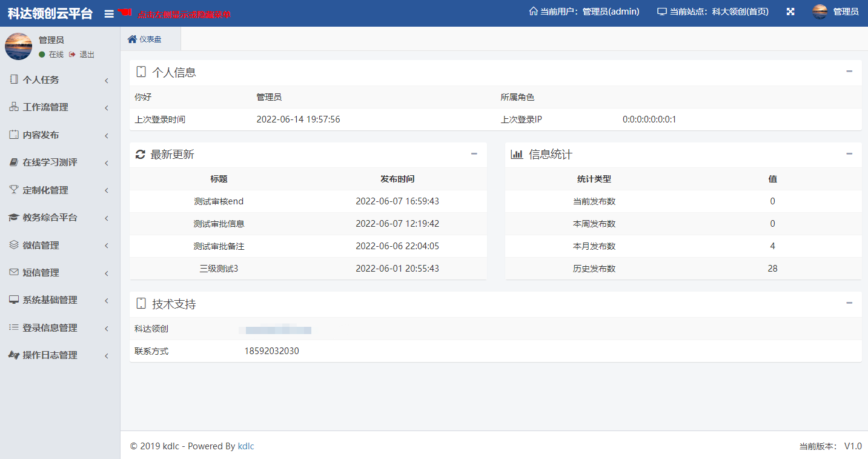Open the kdlc footer link
Image resolution: width=868 pixels, height=459 pixels.
point(246,446)
